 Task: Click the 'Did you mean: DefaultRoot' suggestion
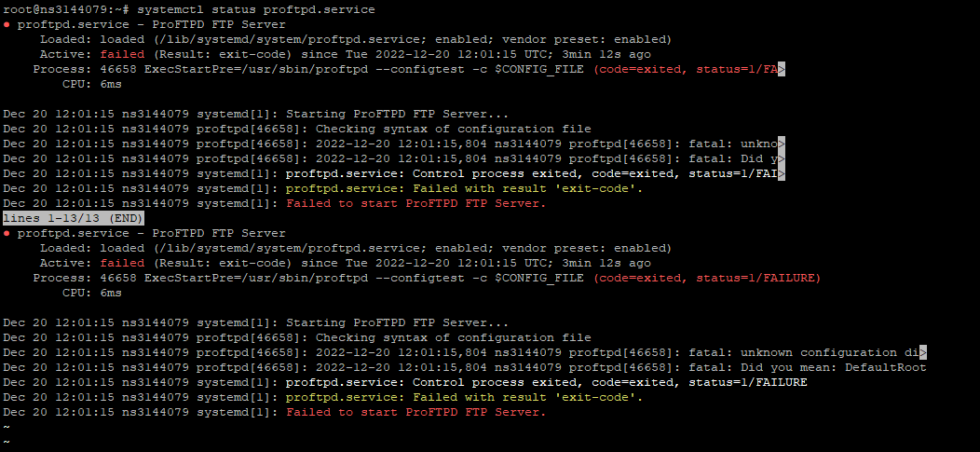tap(834, 367)
